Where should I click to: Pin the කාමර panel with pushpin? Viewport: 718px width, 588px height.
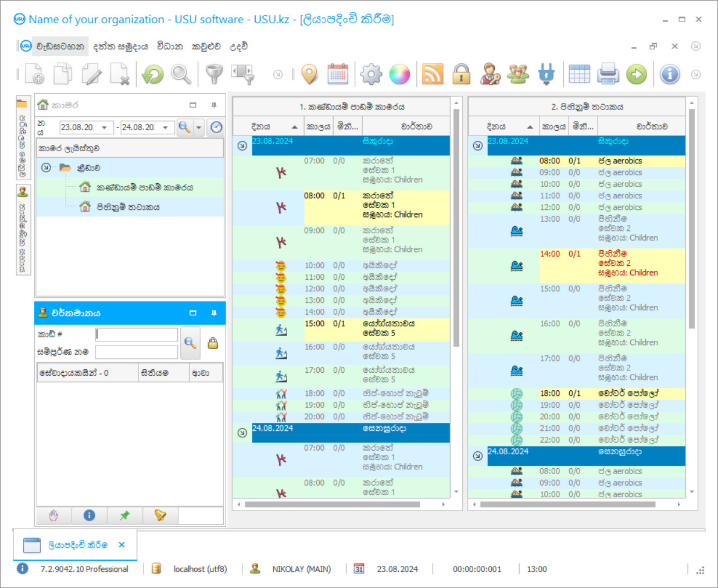coord(214,105)
